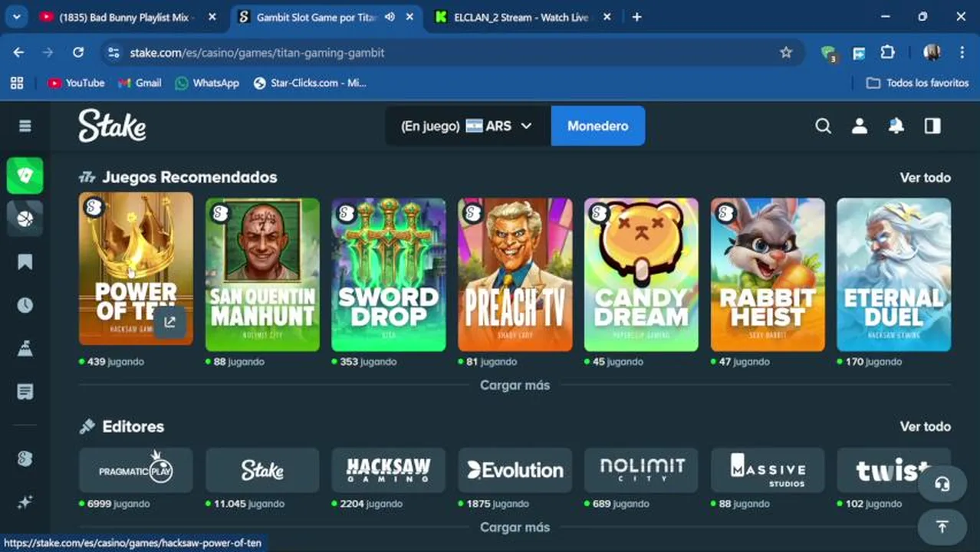Open the search magnifier on Stake

coord(823,126)
